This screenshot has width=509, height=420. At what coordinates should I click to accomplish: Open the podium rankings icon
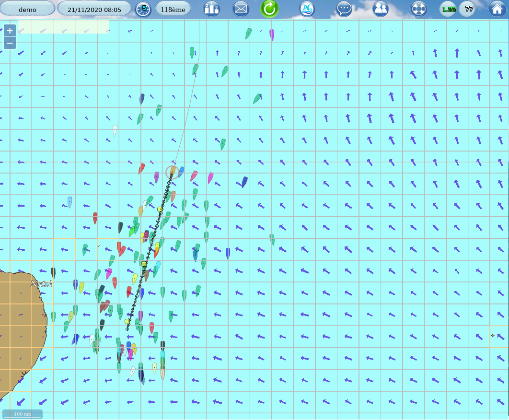coord(211,9)
